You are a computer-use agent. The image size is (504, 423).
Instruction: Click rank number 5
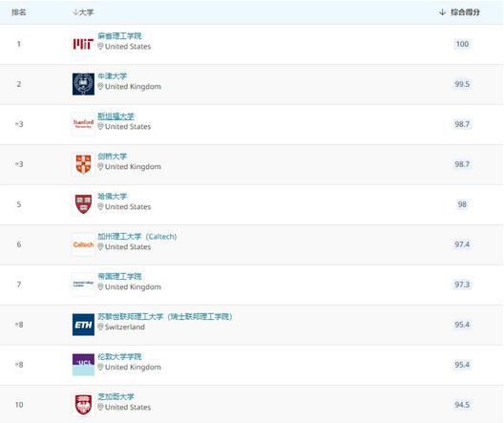(x=19, y=204)
